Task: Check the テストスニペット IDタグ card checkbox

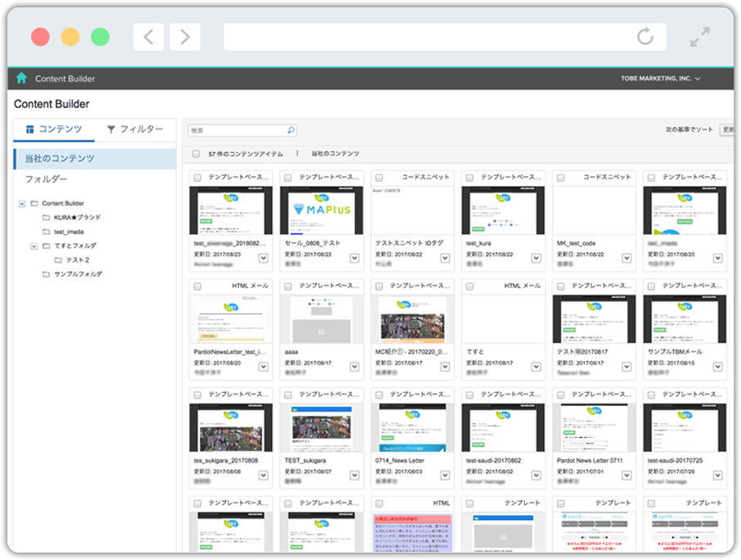Action: coord(378,178)
